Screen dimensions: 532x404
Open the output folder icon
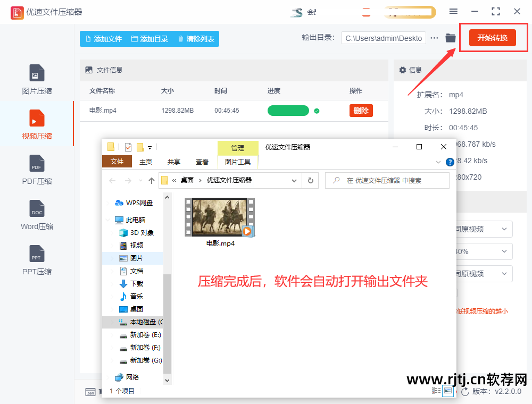pos(450,38)
